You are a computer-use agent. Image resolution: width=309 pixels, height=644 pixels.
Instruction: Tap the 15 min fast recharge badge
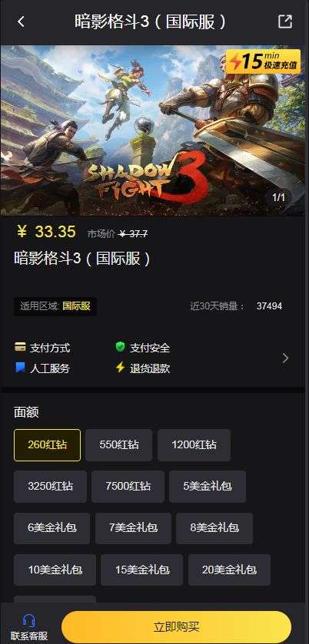pos(264,61)
